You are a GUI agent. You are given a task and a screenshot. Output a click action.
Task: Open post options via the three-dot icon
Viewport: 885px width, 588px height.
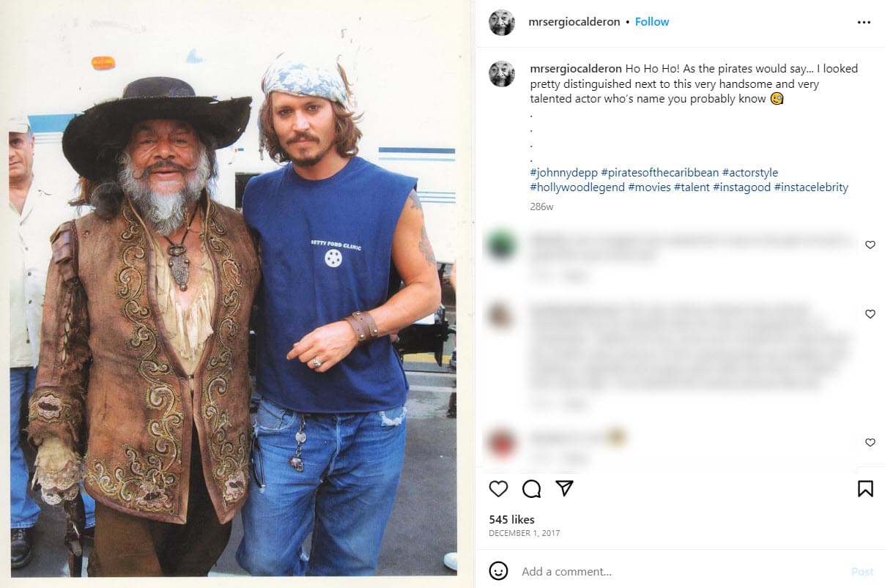(864, 22)
